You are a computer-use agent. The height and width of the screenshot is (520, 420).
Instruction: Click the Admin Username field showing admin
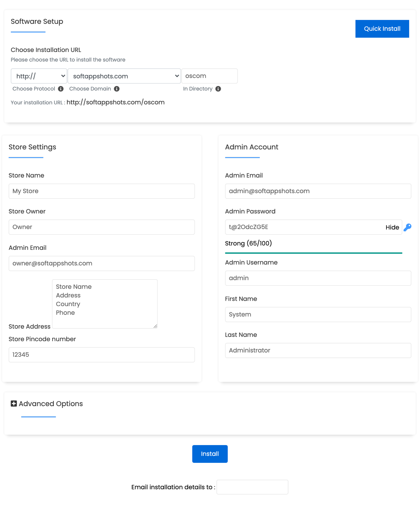[x=318, y=278]
